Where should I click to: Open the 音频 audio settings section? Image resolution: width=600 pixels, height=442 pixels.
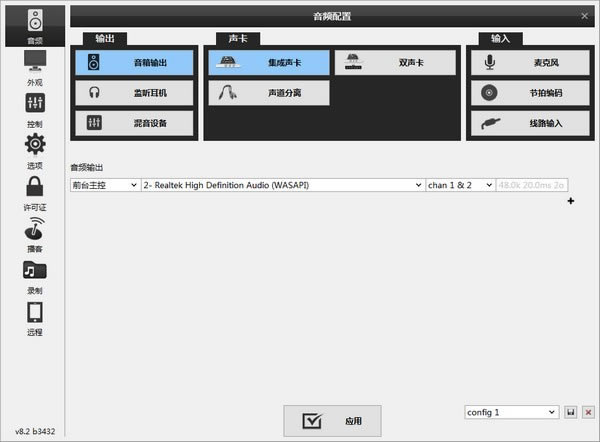[x=34, y=25]
